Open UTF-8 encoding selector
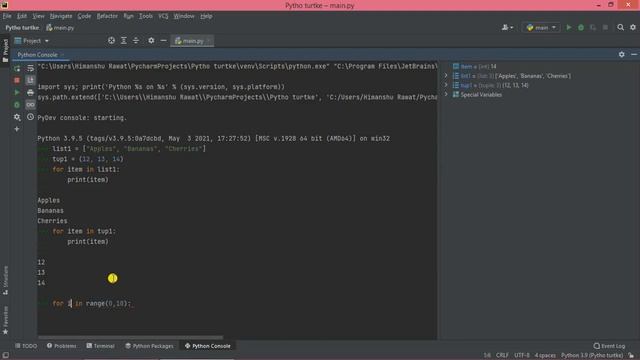Screen dimensions: 640x360 click(x=522, y=356)
